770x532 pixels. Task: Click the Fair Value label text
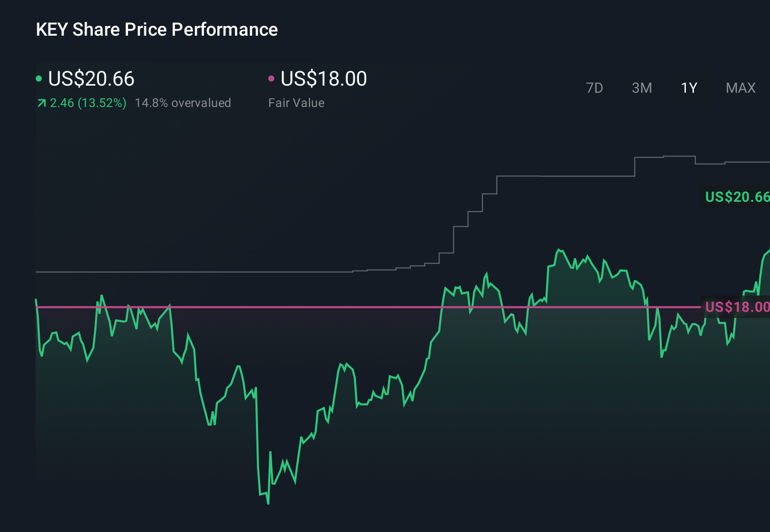[x=296, y=103]
